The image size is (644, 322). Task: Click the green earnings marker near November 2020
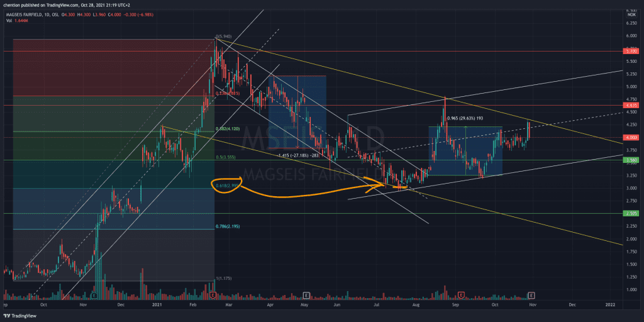point(94,295)
